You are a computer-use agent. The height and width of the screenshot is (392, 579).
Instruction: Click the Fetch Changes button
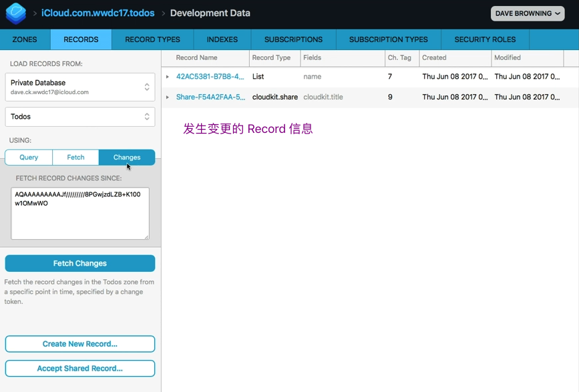tap(80, 263)
